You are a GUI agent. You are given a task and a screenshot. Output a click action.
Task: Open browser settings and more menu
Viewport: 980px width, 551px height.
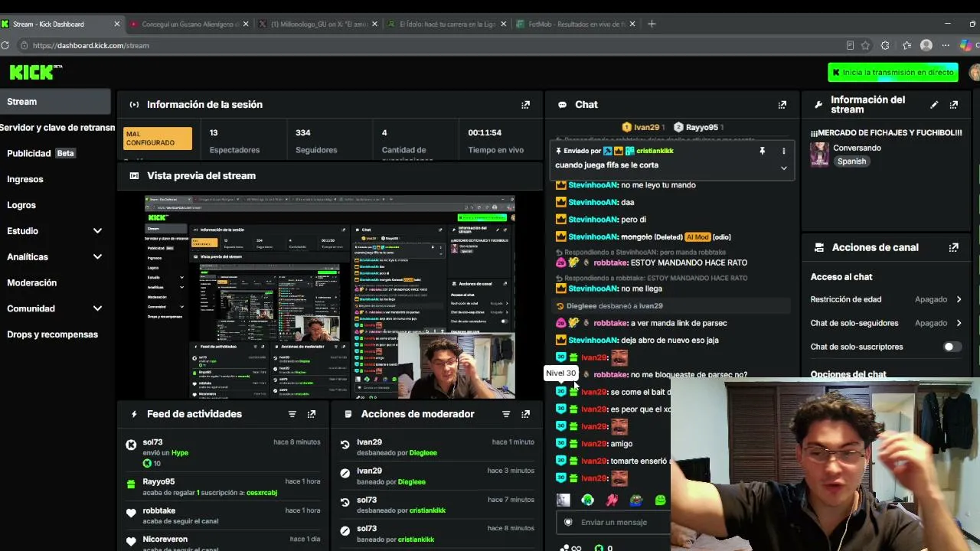946,45
